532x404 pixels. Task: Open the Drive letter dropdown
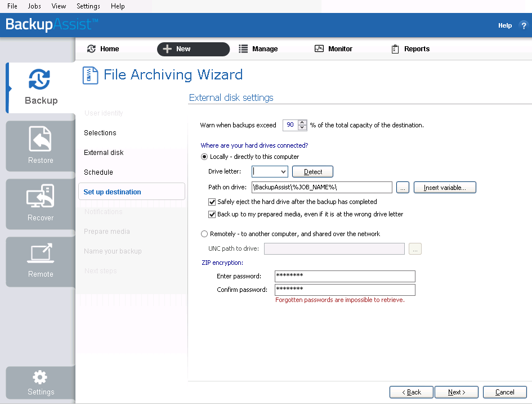pyautogui.click(x=283, y=172)
